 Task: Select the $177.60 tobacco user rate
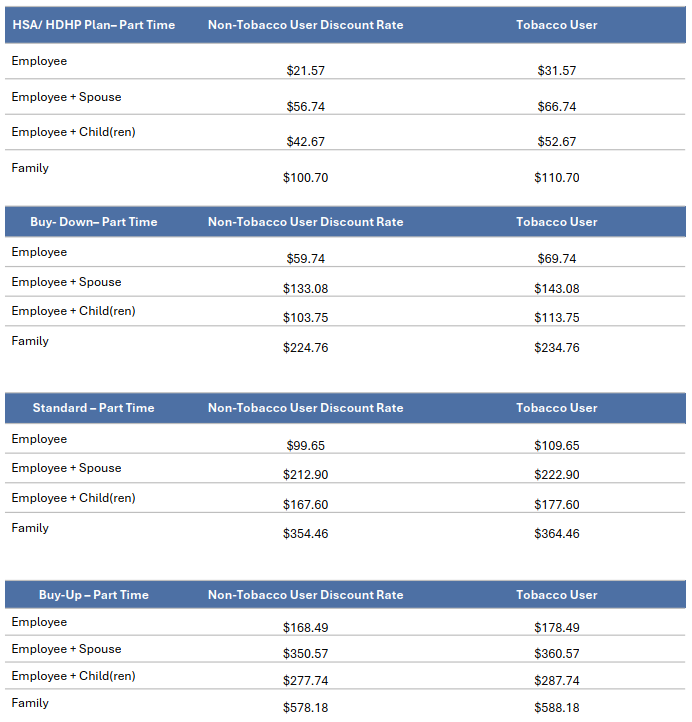click(x=556, y=505)
